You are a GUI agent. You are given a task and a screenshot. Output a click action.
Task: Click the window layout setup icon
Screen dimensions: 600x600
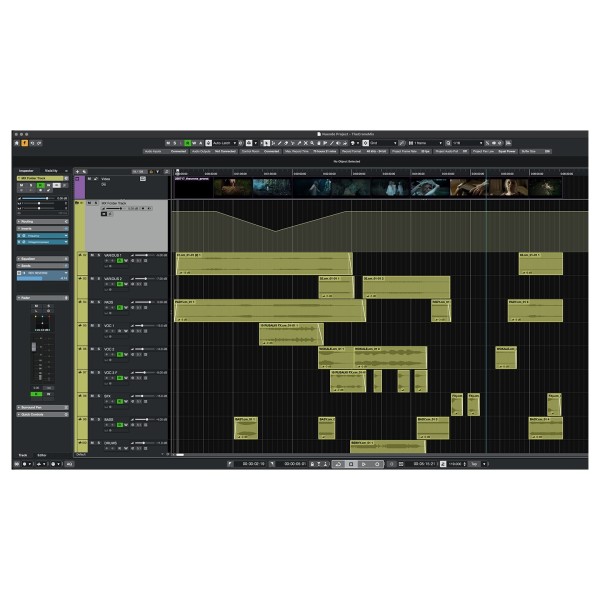click(x=509, y=143)
